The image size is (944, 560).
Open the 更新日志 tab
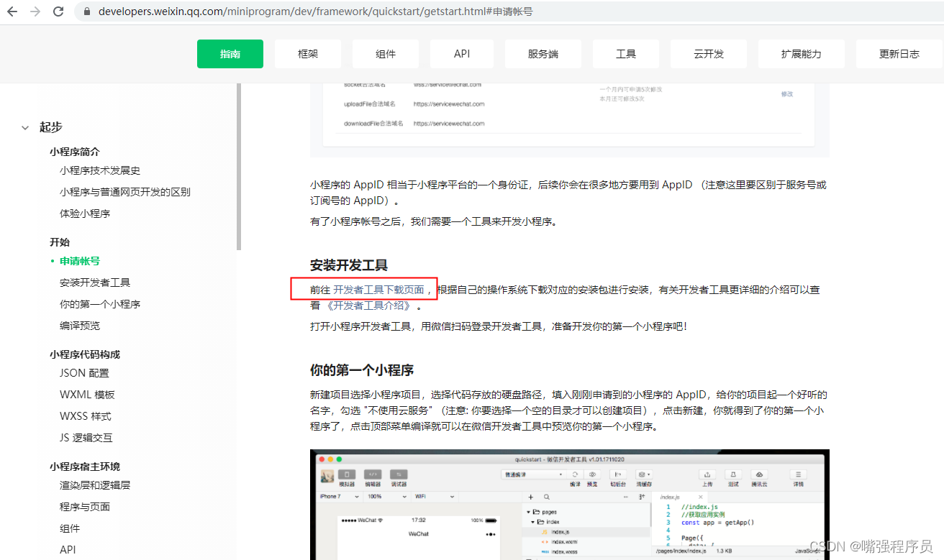point(899,54)
